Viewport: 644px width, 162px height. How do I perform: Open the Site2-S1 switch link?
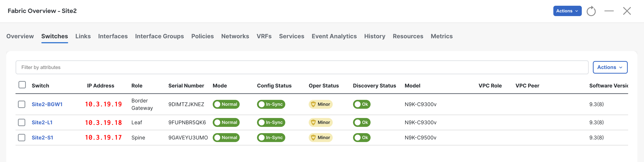point(42,137)
